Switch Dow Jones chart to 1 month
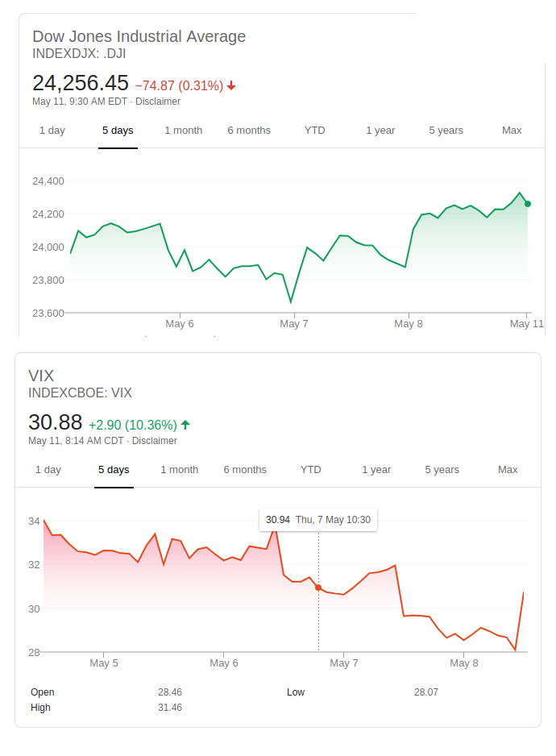 point(184,131)
